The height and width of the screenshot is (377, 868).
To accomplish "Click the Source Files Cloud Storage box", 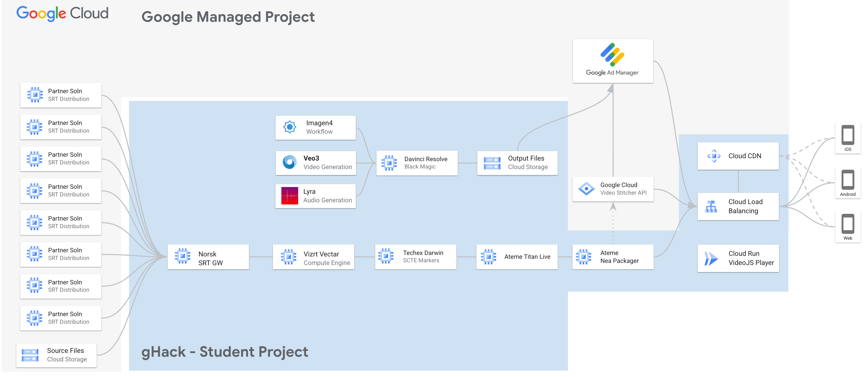I will (56, 356).
